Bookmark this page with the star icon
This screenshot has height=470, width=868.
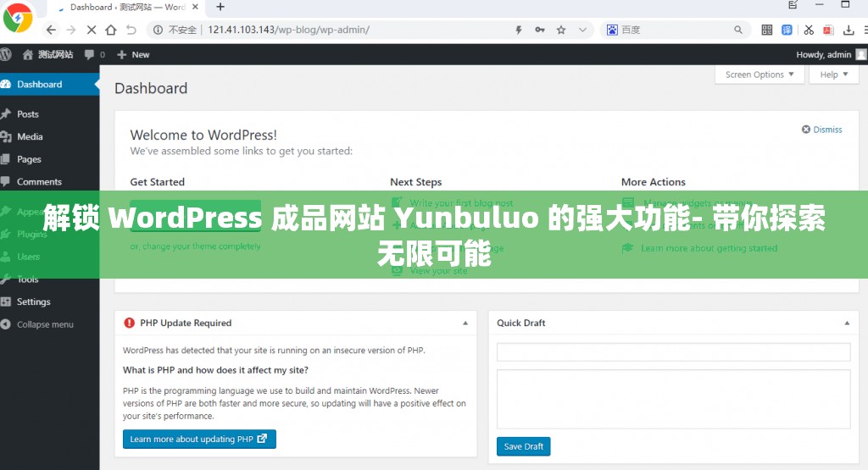point(561,30)
